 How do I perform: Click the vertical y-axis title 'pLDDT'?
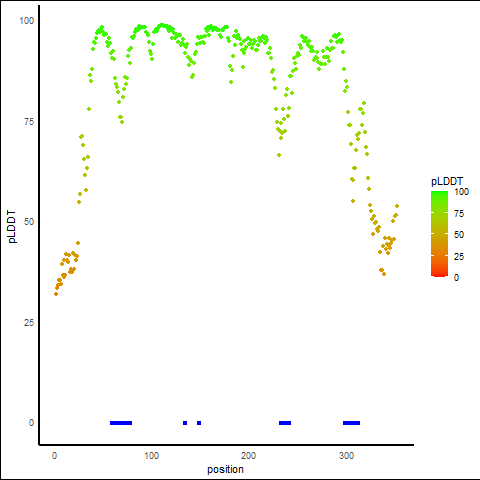[12, 227]
